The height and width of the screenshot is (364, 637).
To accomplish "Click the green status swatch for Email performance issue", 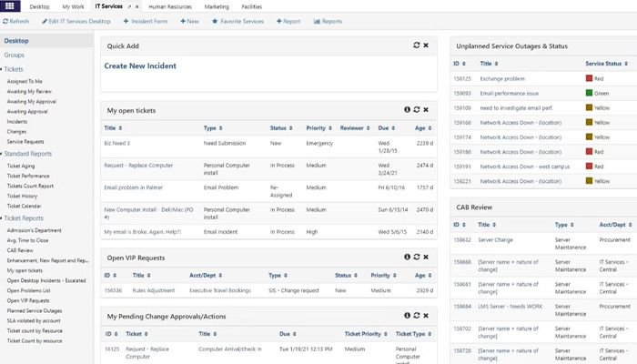I will pyautogui.click(x=589, y=93).
